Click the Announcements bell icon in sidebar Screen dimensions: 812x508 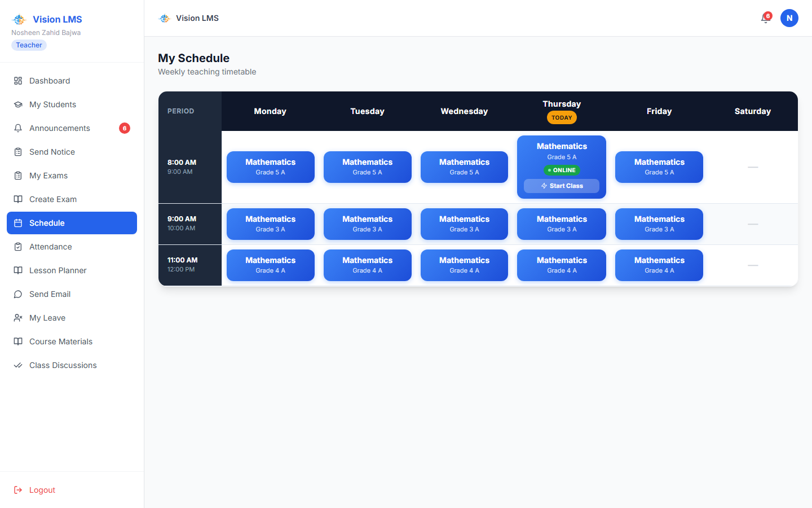18,128
